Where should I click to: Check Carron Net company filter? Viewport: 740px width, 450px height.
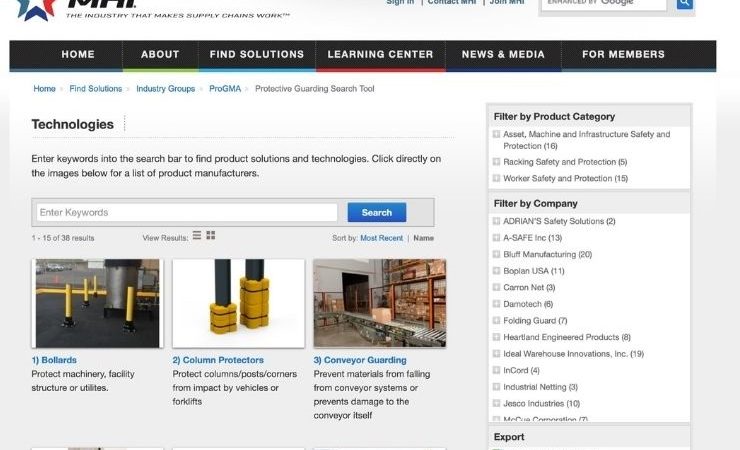496,287
